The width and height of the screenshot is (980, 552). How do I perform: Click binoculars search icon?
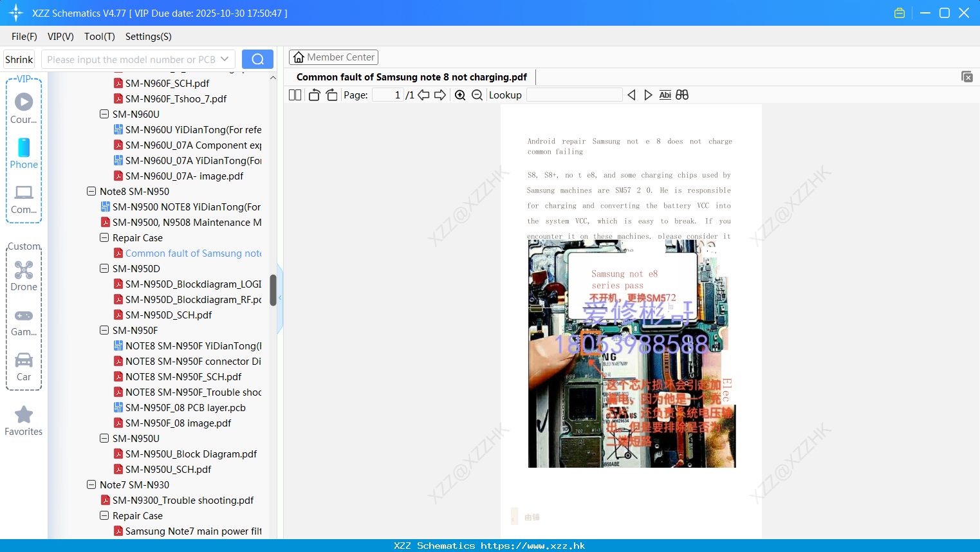tap(682, 95)
